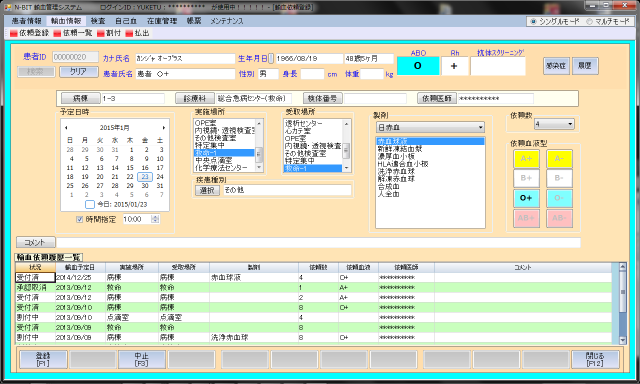Sort by 輸血予定日 column header

point(80,267)
